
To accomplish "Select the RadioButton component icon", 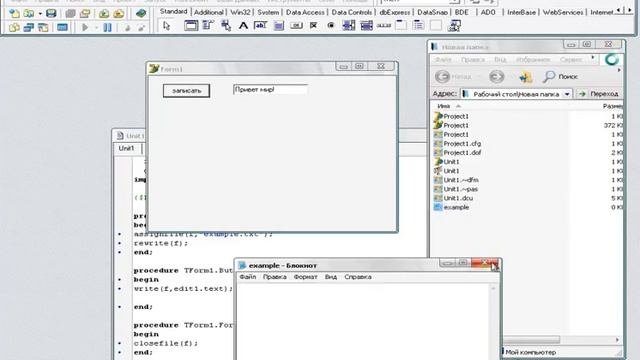I will (331, 26).
